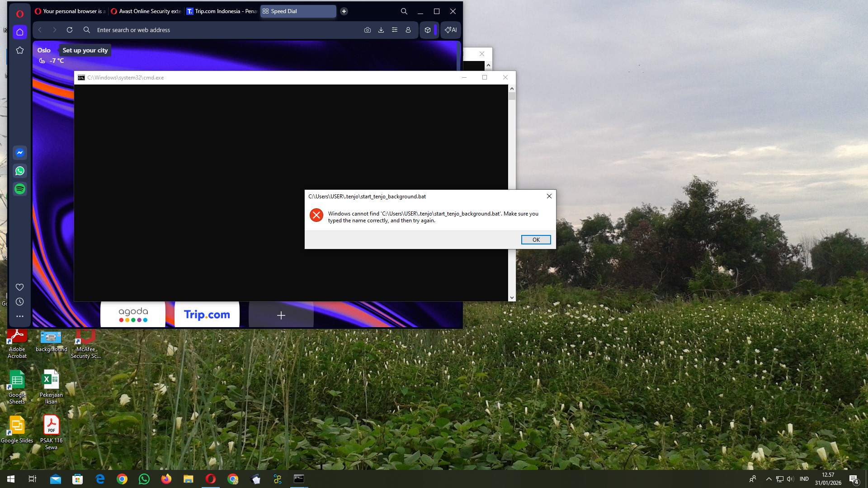
Task: Open the Downloads panel in Opera toolbar
Action: coord(381,30)
